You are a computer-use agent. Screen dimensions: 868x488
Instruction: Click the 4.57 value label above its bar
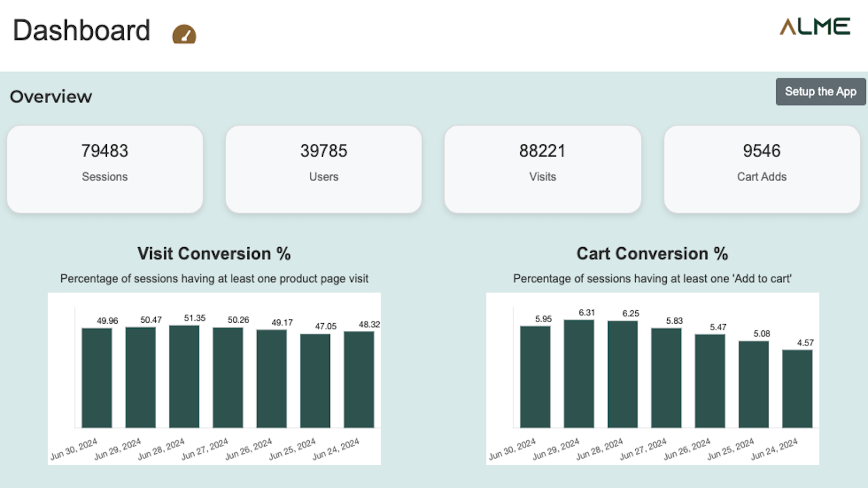tap(805, 343)
